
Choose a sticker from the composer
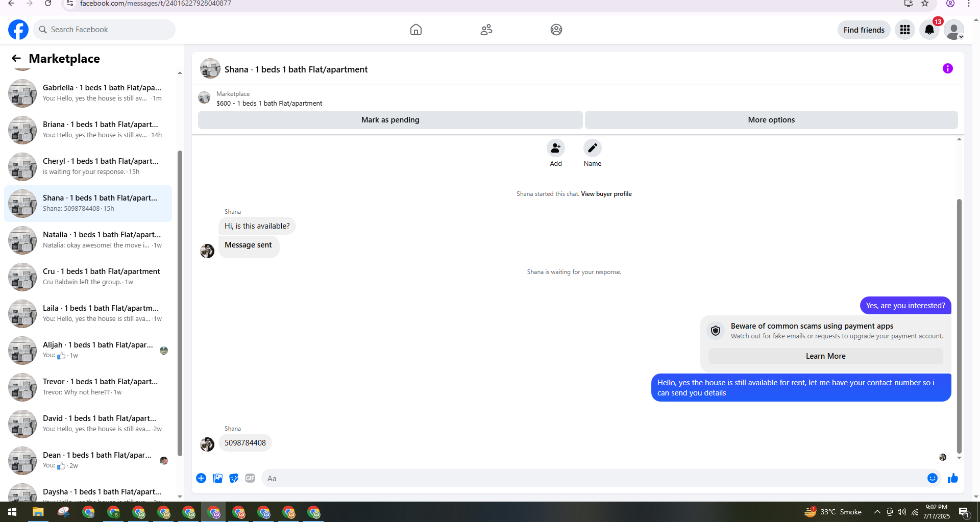tap(234, 478)
